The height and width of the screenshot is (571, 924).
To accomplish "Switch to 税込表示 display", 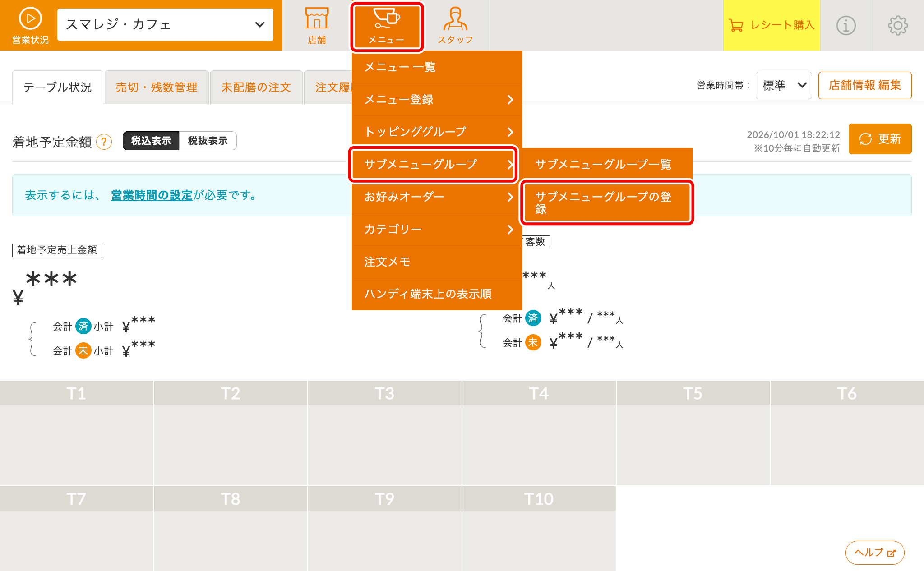I will [151, 141].
